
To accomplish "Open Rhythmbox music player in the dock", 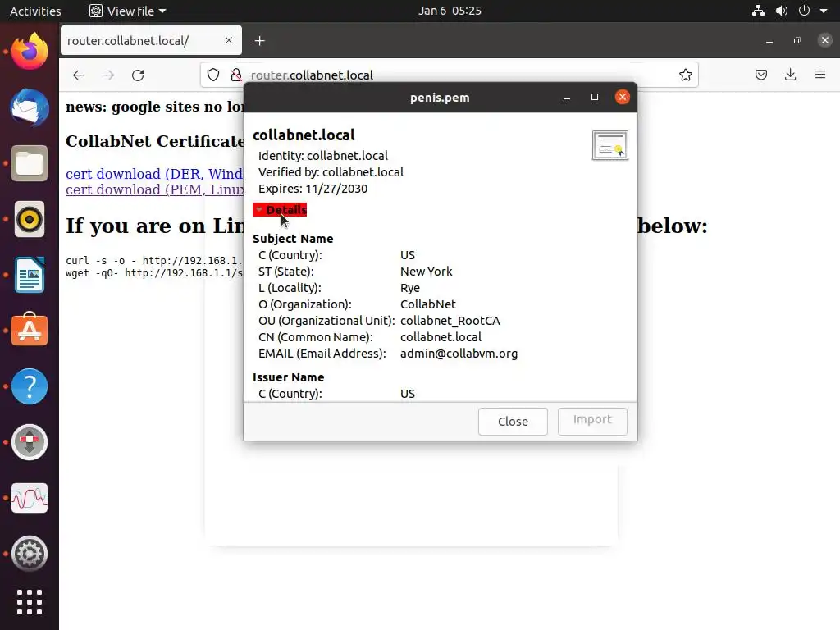I will (30, 219).
